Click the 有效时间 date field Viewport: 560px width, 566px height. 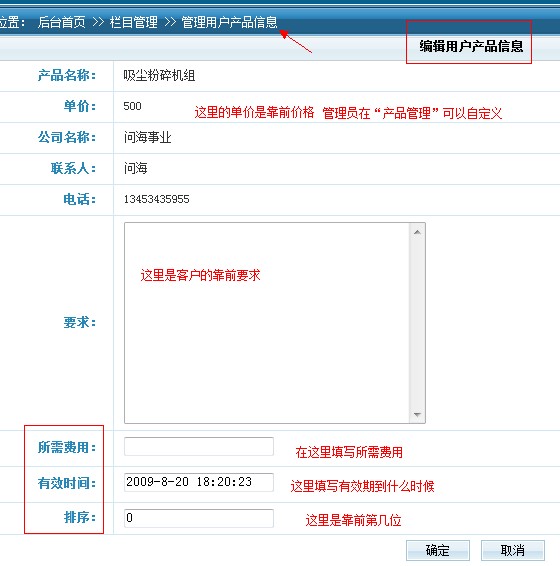click(199, 482)
